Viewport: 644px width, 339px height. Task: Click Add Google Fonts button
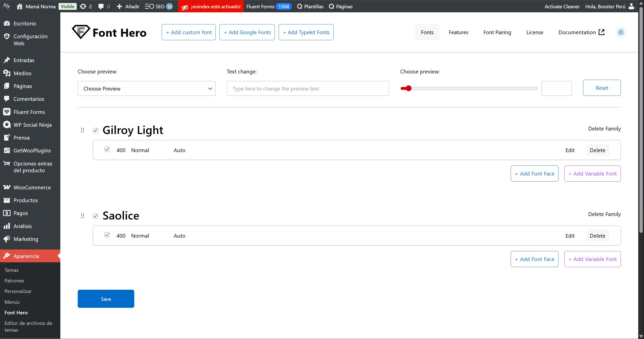pyautogui.click(x=247, y=32)
